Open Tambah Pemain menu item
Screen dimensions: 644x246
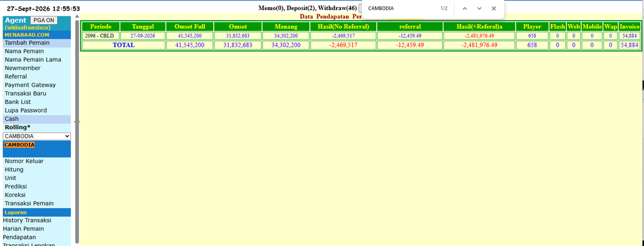click(27, 43)
